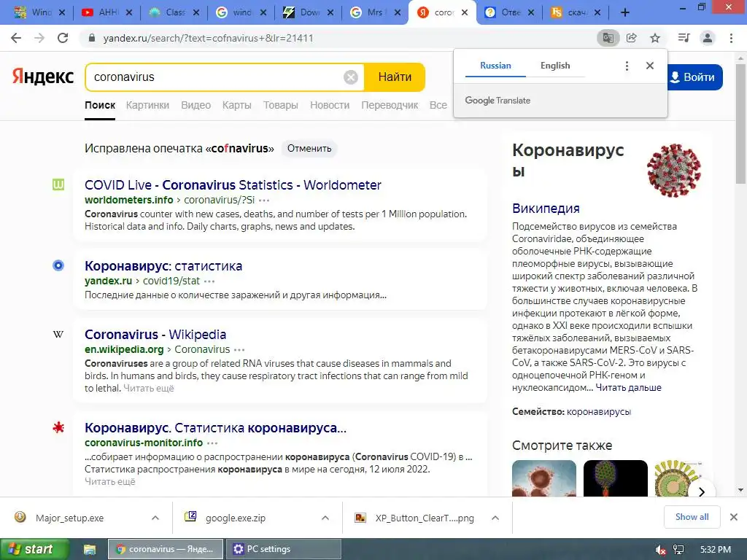747x560 pixels.
Task: Open Товары search tab
Action: [281, 105]
